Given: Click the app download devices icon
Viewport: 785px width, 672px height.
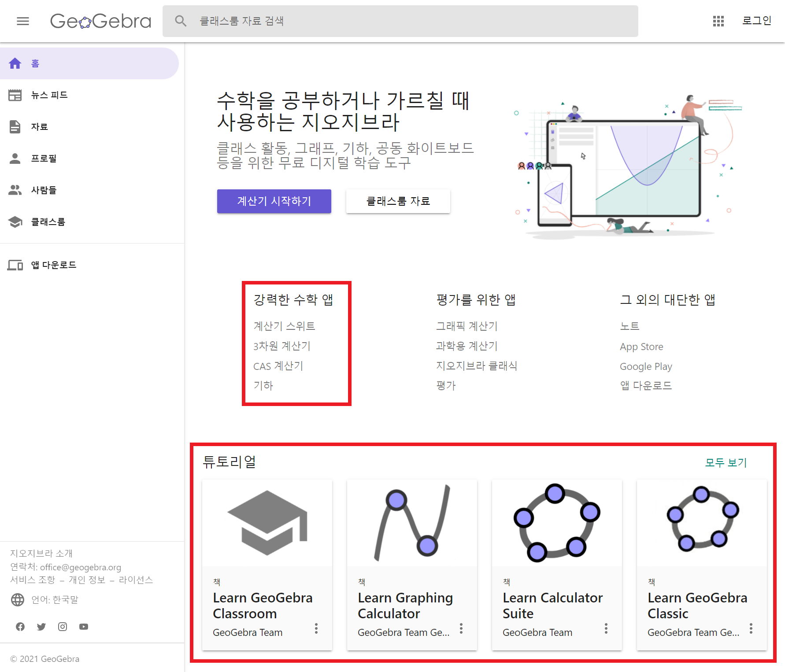Looking at the screenshot, I should [x=15, y=265].
